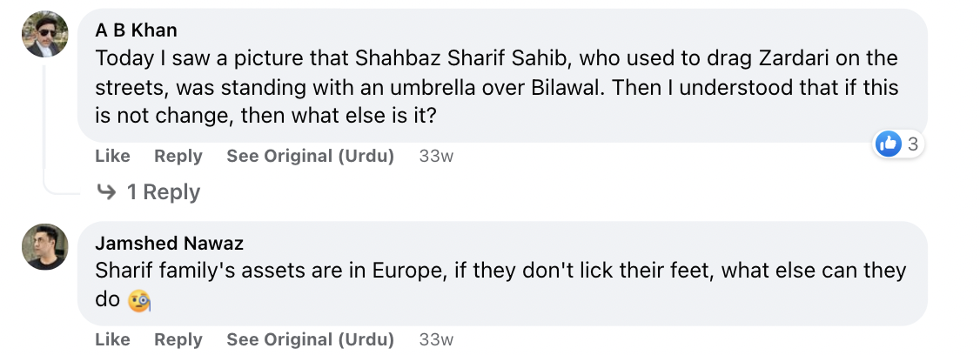Open the 33w timestamp on A B Khan's comment

coord(436,157)
